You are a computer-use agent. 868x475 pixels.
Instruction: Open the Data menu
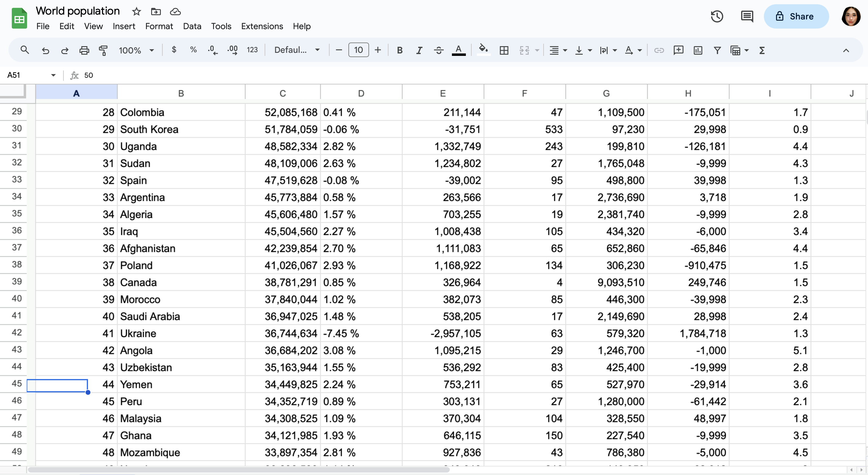192,26
